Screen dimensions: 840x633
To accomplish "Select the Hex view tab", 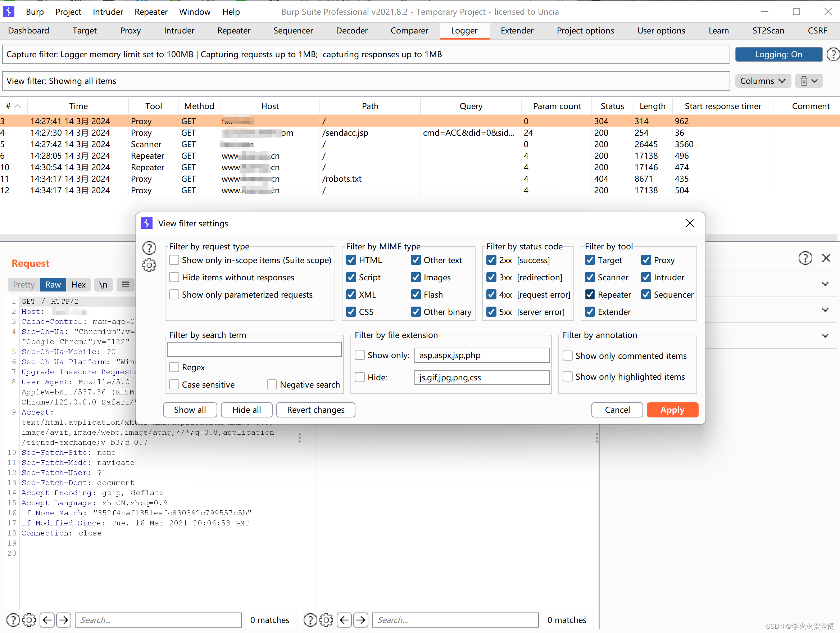I will pyautogui.click(x=78, y=285).
